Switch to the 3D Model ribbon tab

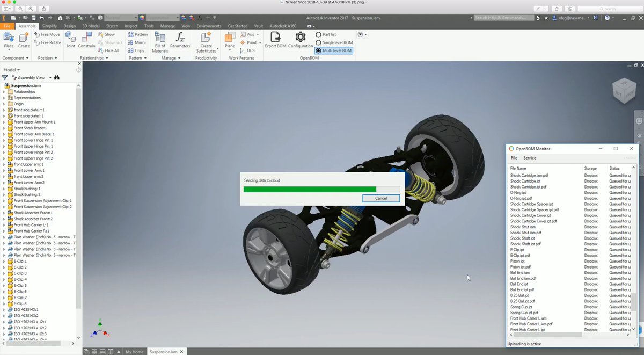[x=90, y=26]
